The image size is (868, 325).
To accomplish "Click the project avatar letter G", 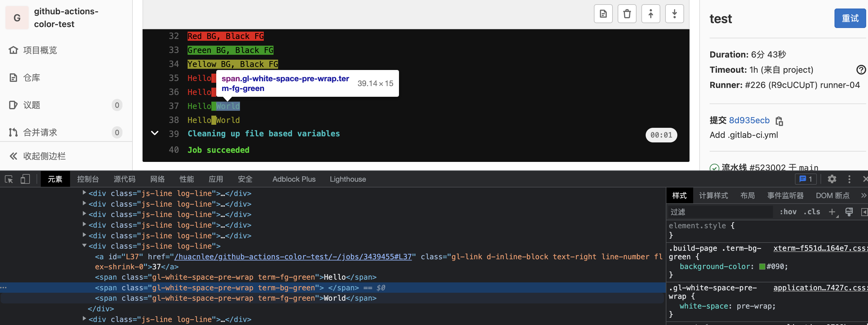I will tap(17, 18).
